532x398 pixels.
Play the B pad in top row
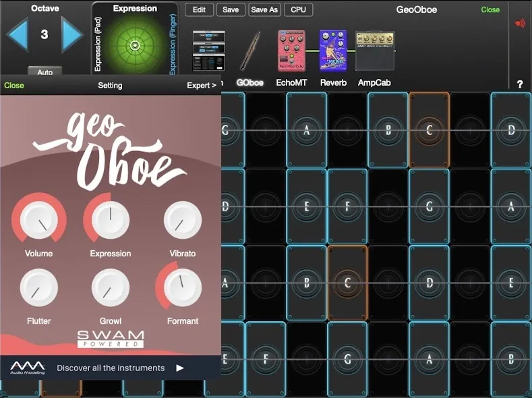pyautogui.click(x=388, y=130)
